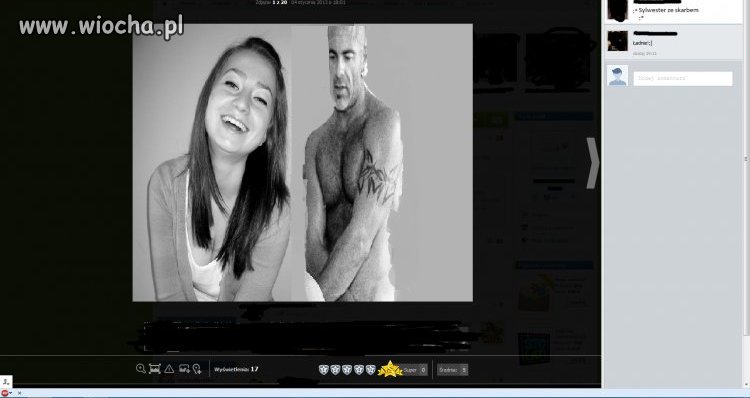Open the main black-and-white photo
Image resolution: width=750 pixels, height=398 pixels.
tap(302, 163)
